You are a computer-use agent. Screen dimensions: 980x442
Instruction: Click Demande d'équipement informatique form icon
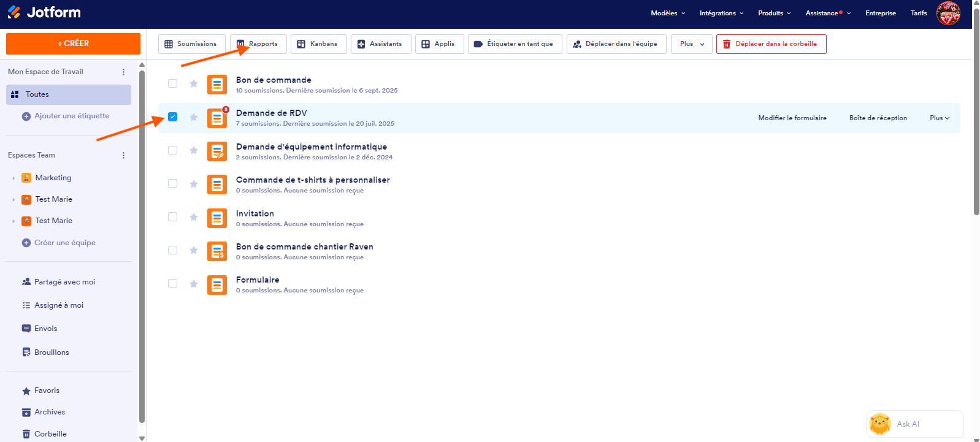point(217,151)
